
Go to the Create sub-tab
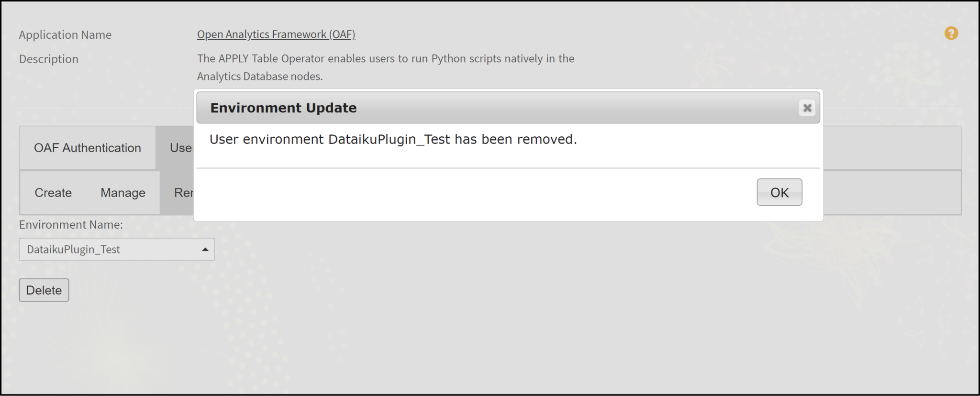(53, 193)
